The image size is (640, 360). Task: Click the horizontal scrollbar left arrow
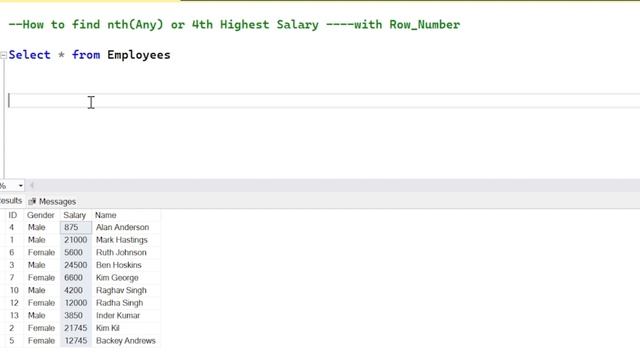[32, 186]
